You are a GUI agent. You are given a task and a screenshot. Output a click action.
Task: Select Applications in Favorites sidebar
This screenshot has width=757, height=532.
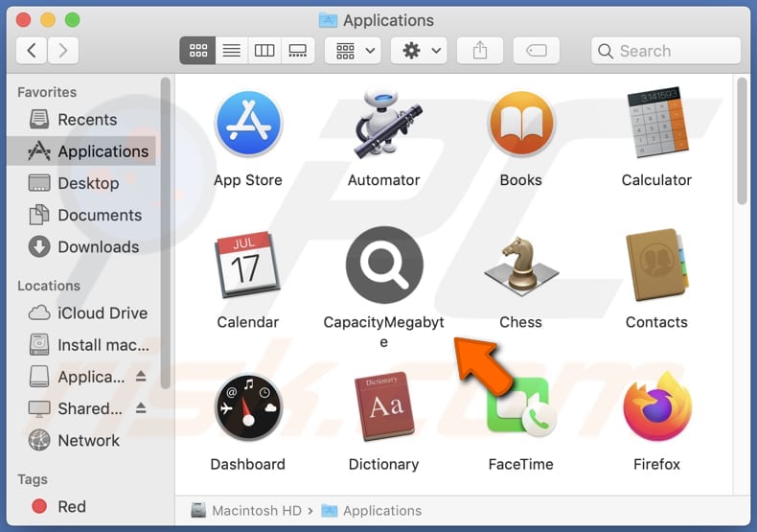point(82,151)
